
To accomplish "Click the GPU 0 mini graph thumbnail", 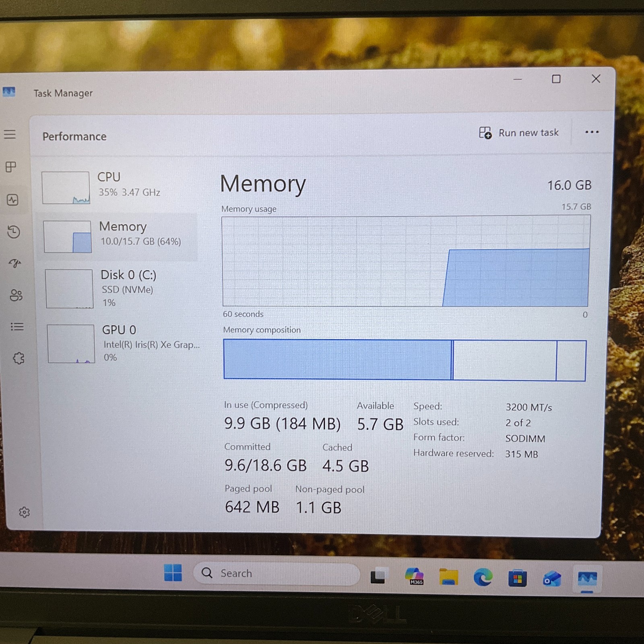I will click(x=71, y=344).
